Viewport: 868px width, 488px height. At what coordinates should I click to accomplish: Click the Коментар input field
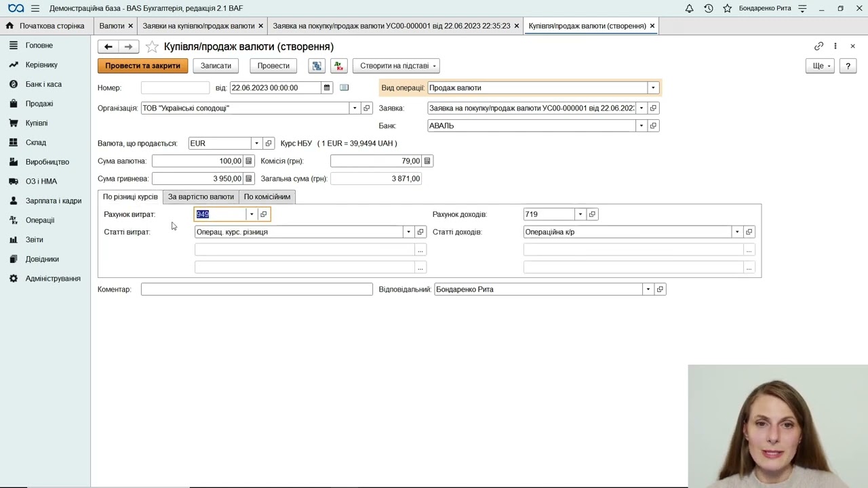pos(257,289)
